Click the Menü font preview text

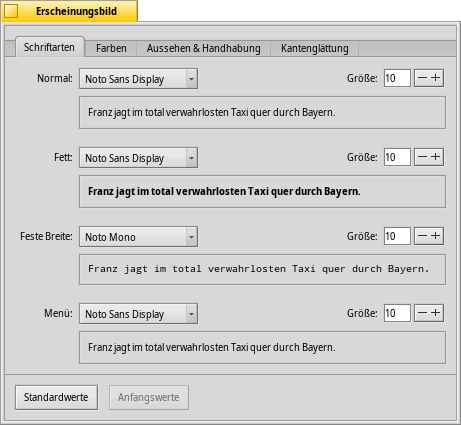[x=212, y=348]
